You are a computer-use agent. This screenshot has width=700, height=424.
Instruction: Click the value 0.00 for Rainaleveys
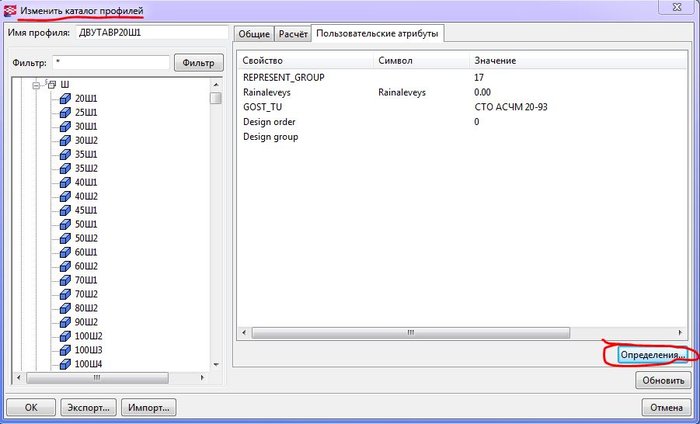click(482, 92)
